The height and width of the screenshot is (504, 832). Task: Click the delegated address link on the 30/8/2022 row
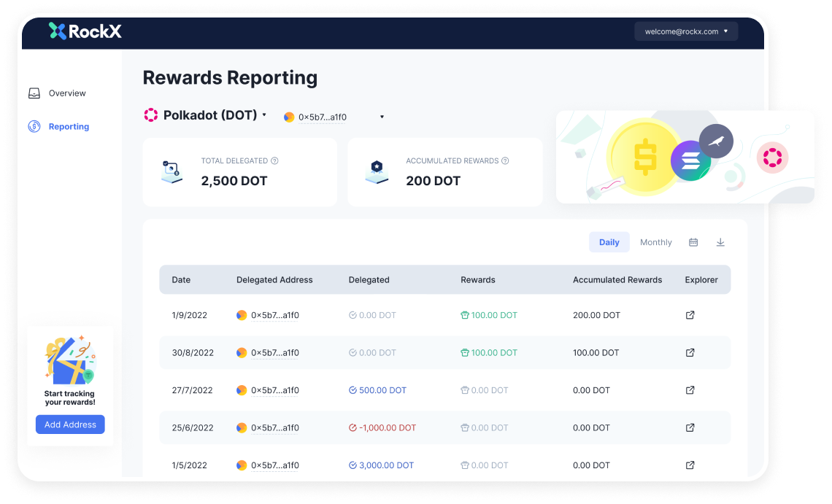[x=275, y=352]
